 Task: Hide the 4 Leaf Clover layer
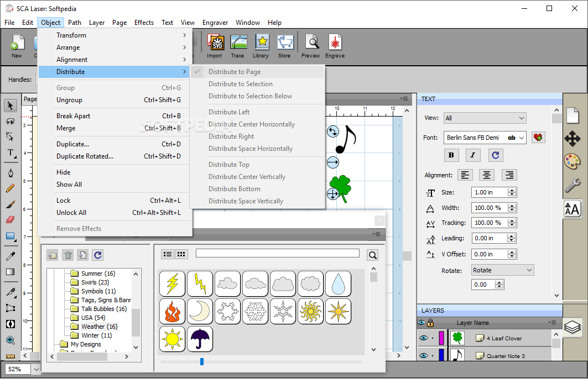click(424, 338)
